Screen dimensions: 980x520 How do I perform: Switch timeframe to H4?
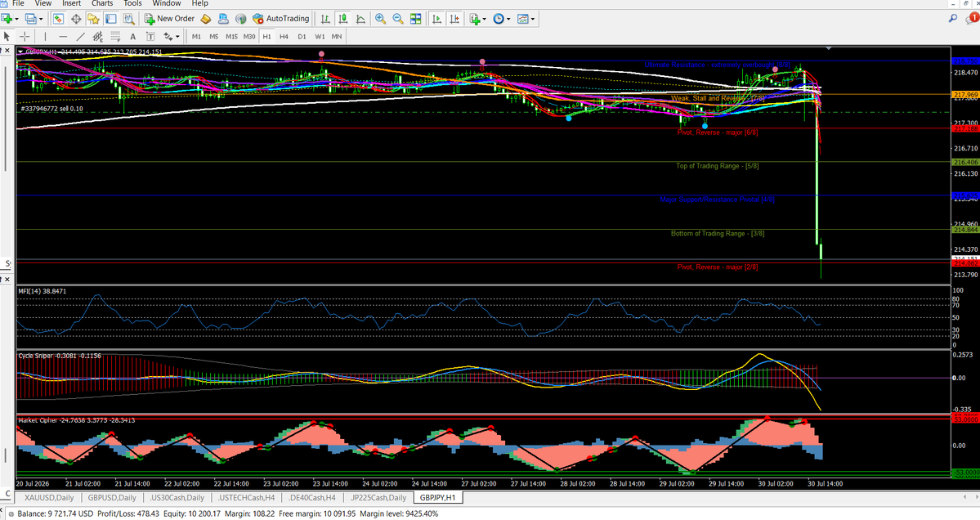pos(284,36)
